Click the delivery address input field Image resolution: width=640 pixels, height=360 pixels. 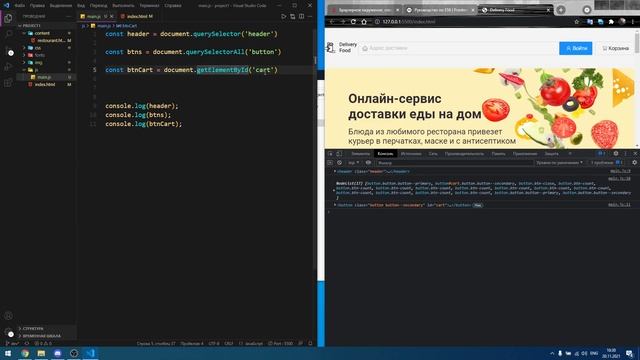458,48
